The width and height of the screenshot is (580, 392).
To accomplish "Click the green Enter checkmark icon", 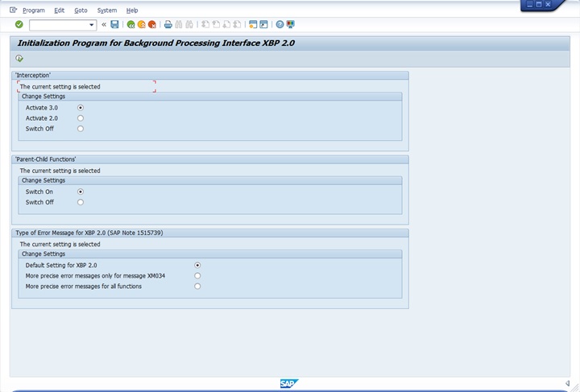I will [x=19, y=24].
